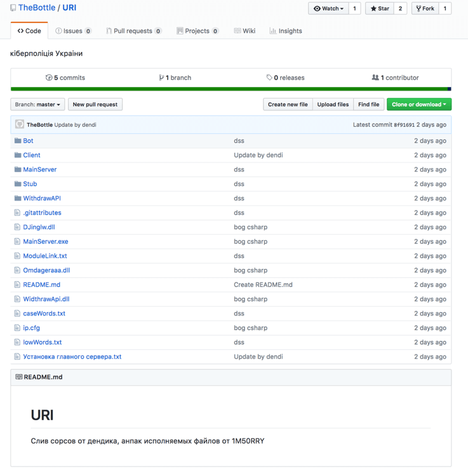This screenshot has width=468, height=476.
Task: Click 'Update by dendi' in latest commit bar
Action: point(76,125)
